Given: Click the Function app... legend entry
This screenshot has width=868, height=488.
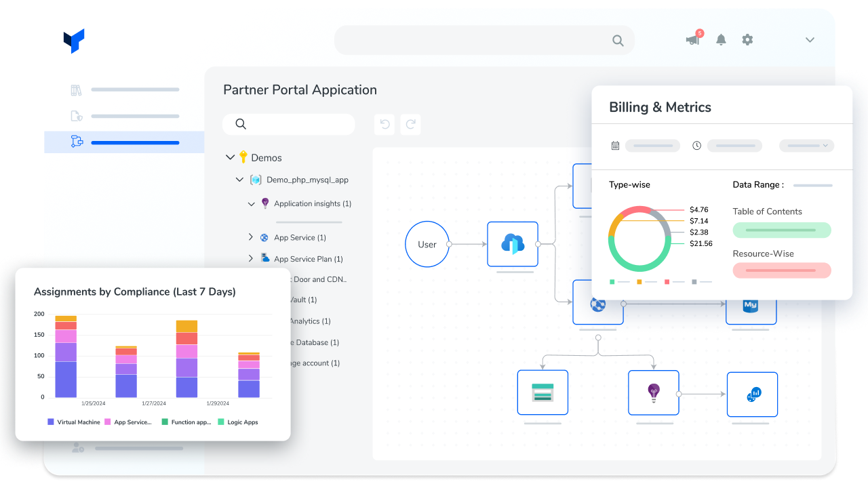Looking at the screenshot, I should click(186, 422).
